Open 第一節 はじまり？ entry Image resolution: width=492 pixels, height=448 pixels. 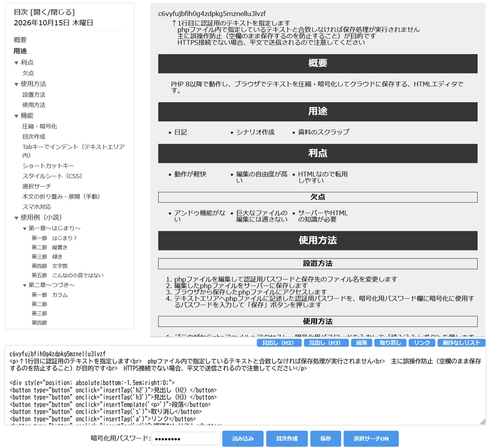tap(55, 238)
